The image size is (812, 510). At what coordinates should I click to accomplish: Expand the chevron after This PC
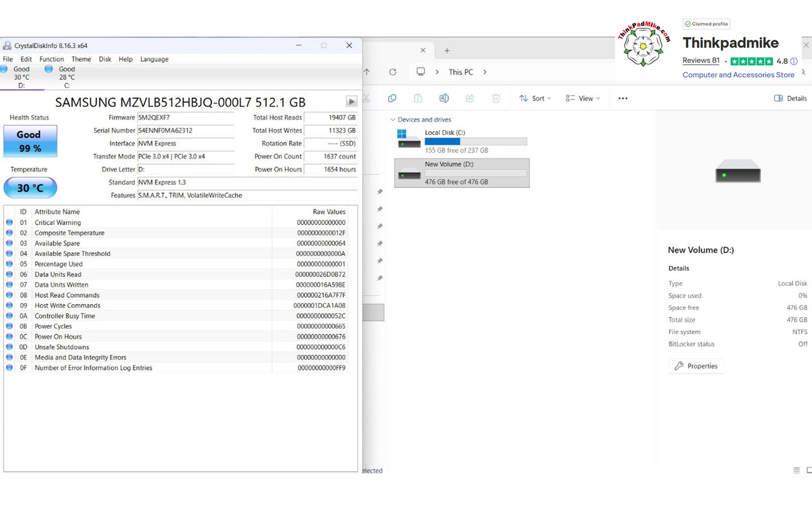(485, 72)
